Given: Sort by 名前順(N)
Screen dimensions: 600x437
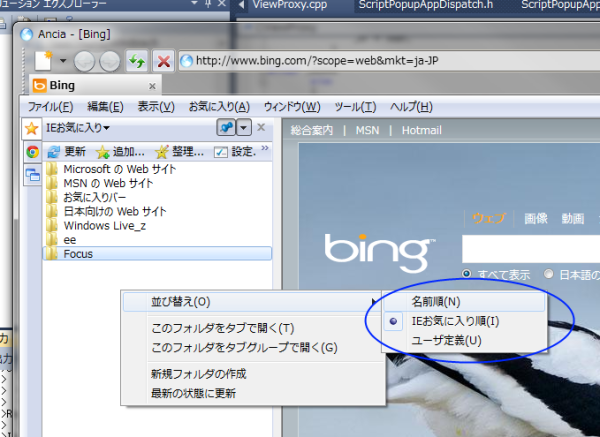Looking at the screenshot, I should pos(464,302).
